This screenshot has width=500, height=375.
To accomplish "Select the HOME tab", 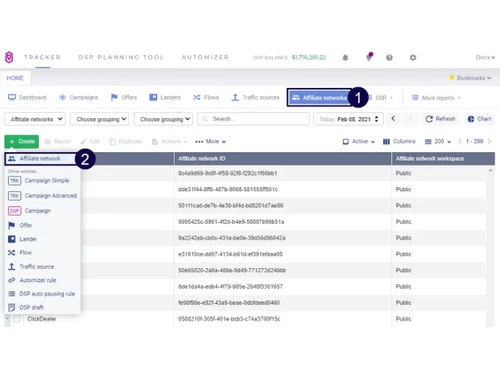I will click(x=15, y=78).
